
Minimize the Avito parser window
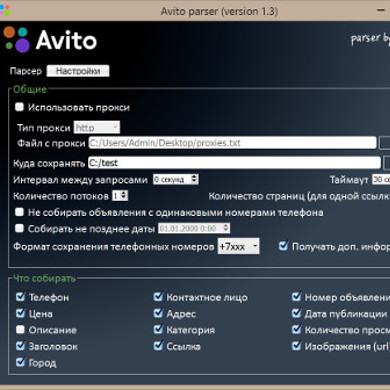click(x=381, y=10)
